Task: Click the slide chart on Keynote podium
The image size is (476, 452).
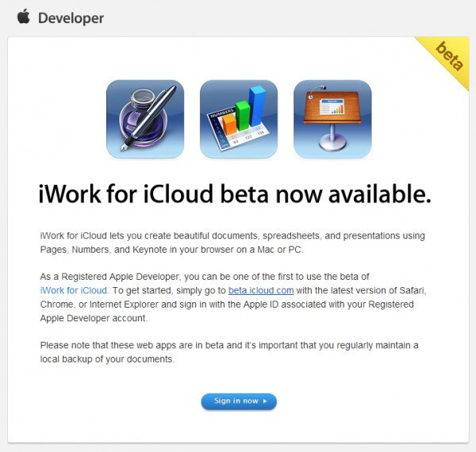Action: (x=332, y=109)
